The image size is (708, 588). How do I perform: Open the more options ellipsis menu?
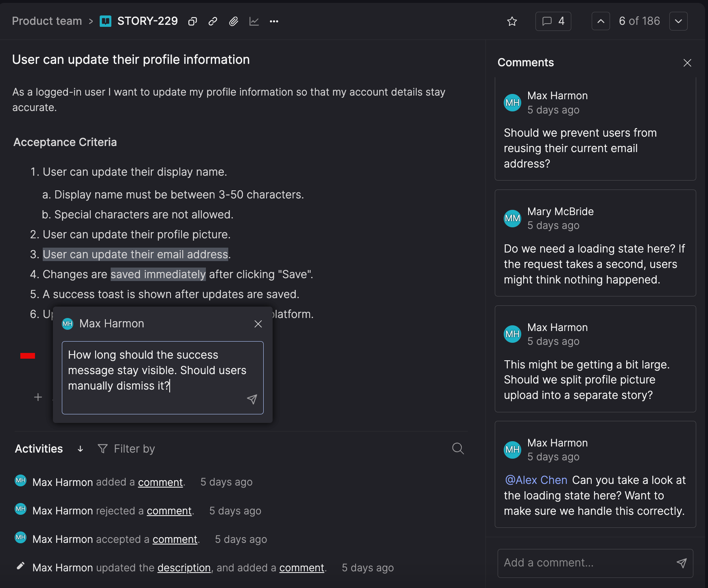[x=274, y=22]
